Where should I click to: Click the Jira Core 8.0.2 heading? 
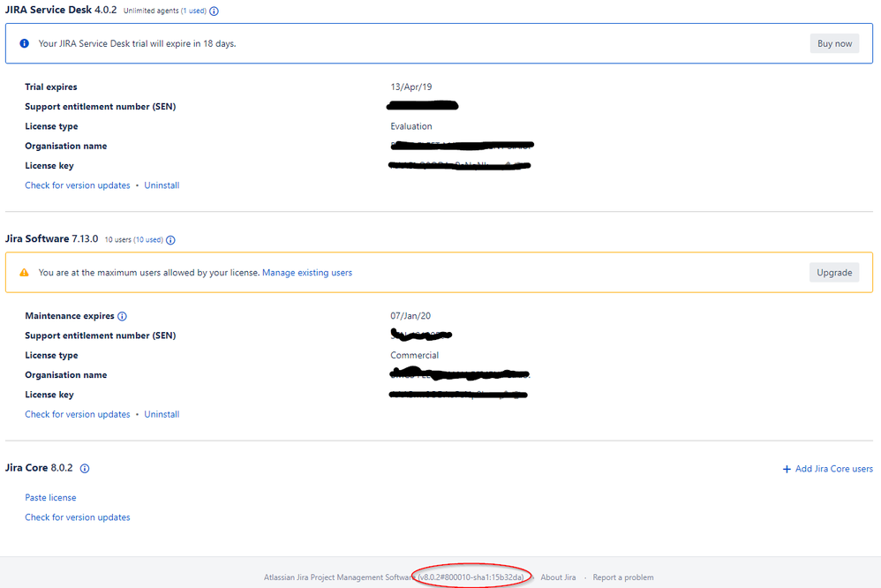click(39, 468)
